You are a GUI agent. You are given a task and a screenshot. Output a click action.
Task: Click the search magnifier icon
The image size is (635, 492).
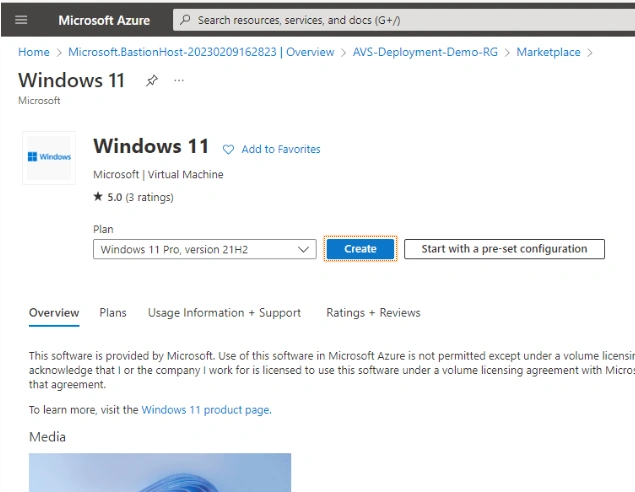tap(185, 20)
